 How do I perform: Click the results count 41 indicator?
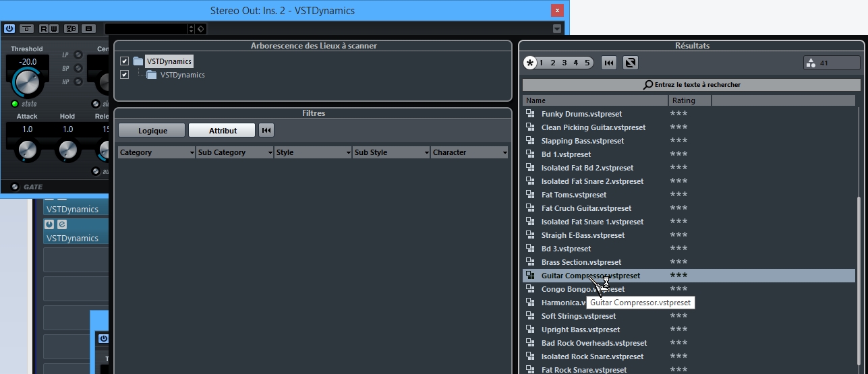click(832, 63)
